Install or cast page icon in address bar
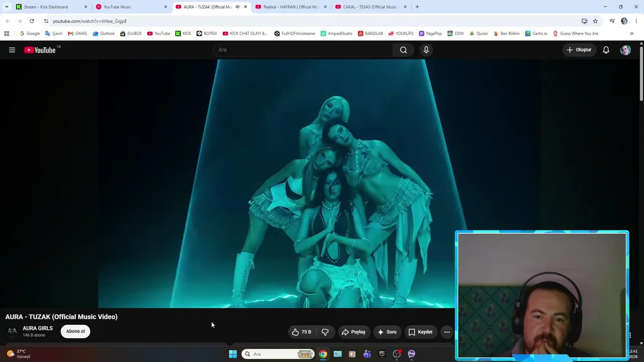Viewport: 644px width, 362px height. click(x=584, y=21)
